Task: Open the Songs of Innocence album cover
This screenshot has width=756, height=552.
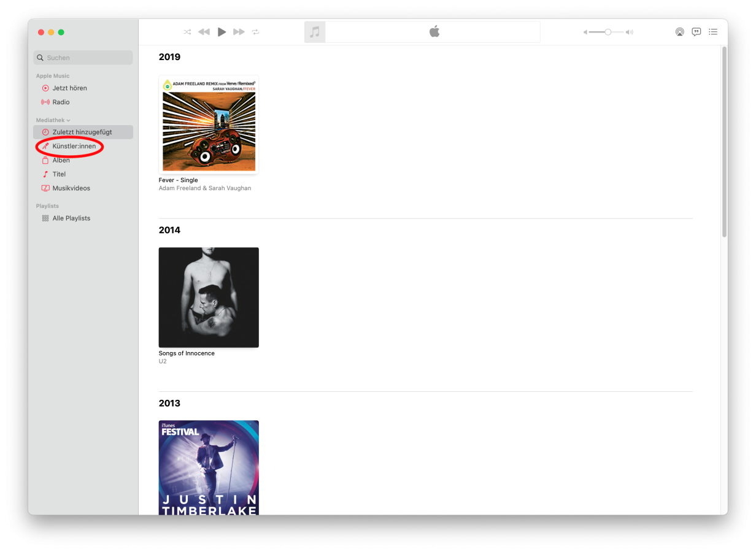Action: click(209, 297)
